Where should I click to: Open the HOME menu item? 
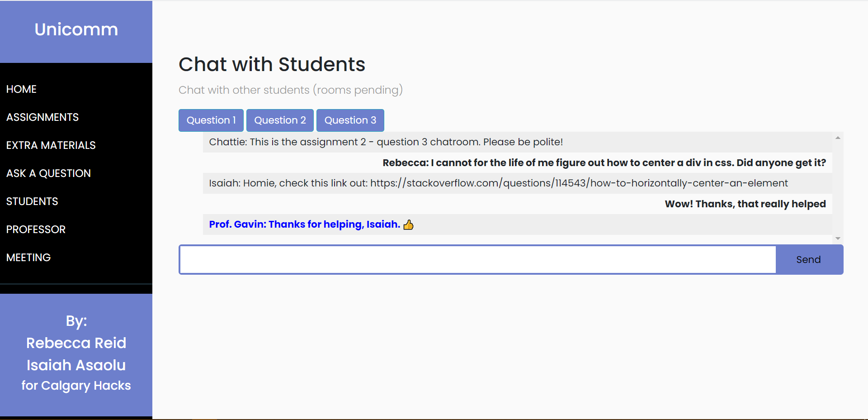pos(21,89)
